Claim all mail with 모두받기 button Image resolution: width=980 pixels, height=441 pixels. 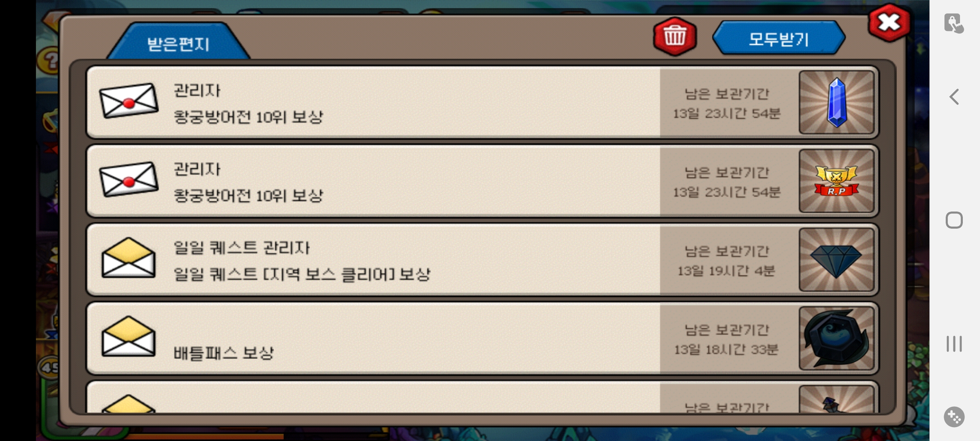pyautogui.click(x=779, y=38)
